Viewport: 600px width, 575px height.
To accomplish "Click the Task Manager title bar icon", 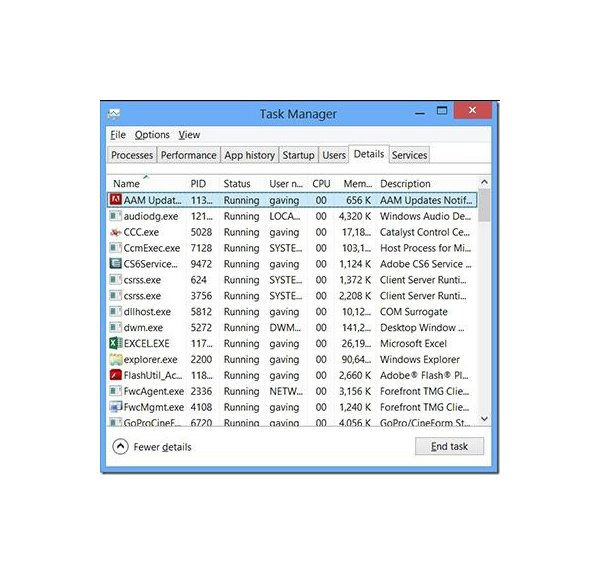I will 114,113.
